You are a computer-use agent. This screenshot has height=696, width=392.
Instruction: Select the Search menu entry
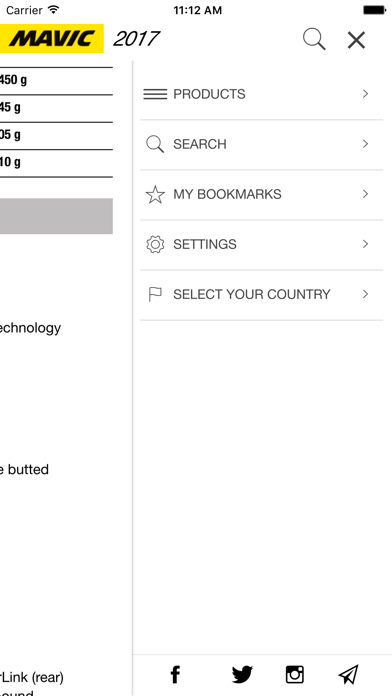click(x=261, y=144)
